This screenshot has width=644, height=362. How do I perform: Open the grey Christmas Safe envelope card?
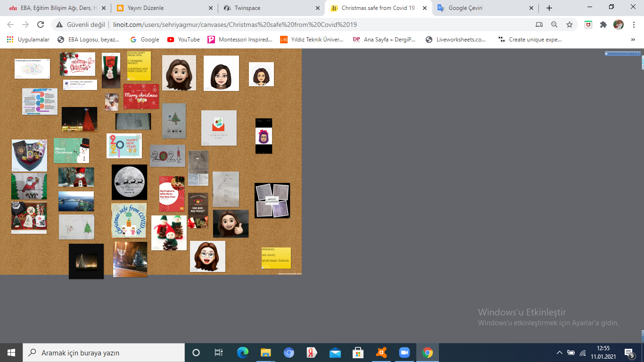click(x=219, y=128)
